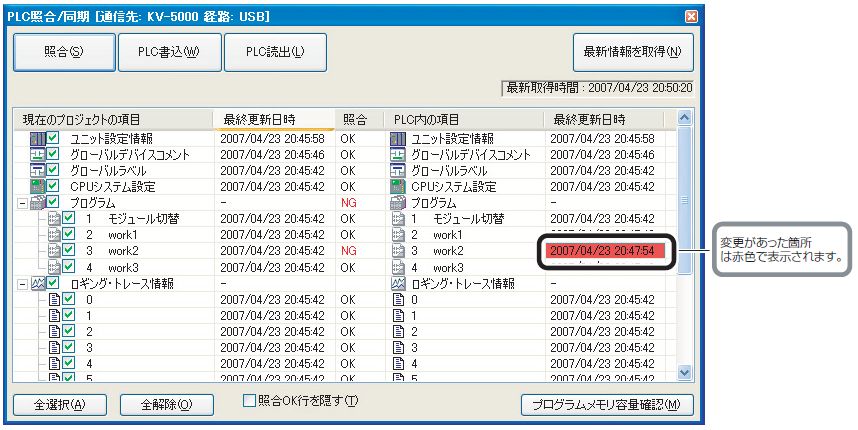Click the グローバルデバイスコメント icon in the PLC column
The width and height of the screenshot is (858, 430).
click(396, 155)
